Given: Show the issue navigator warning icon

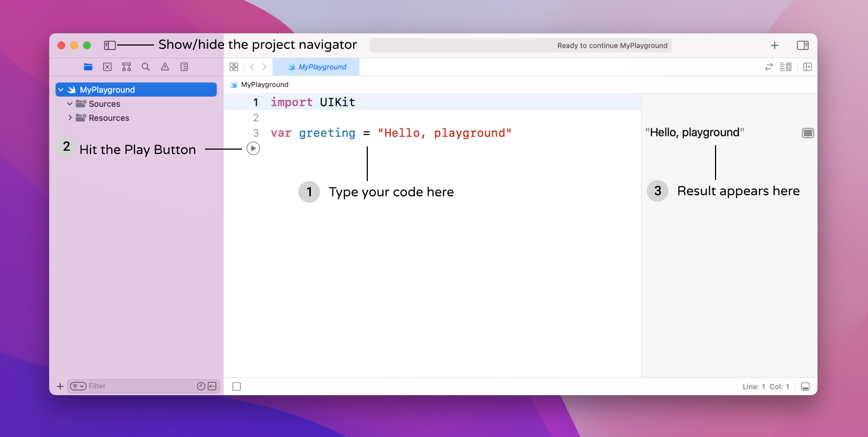Looking at the screenshot, I should (165, 67).
